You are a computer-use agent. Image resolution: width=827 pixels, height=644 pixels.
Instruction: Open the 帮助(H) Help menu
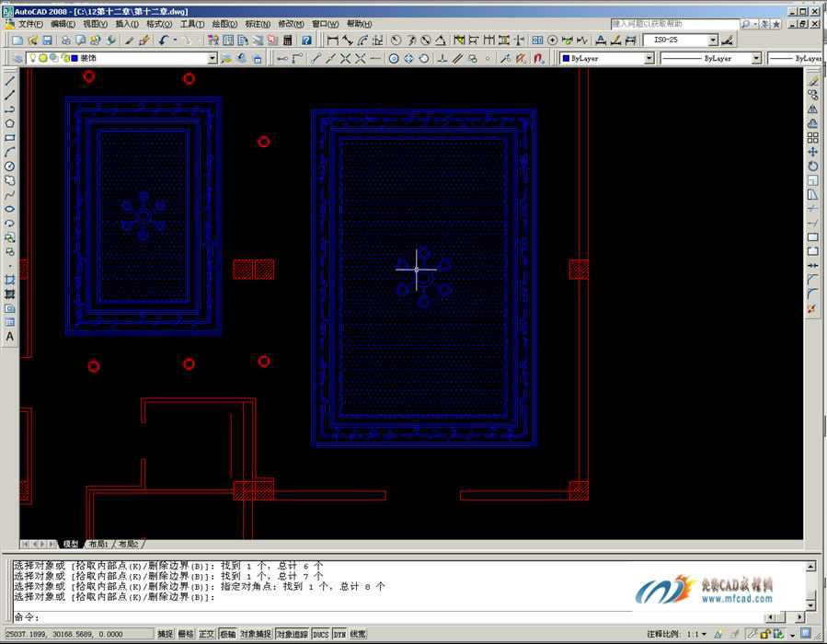point(359,24)
